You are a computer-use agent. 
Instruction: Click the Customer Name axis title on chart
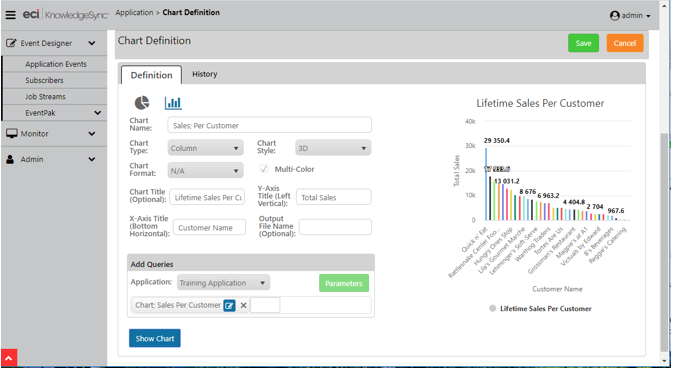point(557,289)
